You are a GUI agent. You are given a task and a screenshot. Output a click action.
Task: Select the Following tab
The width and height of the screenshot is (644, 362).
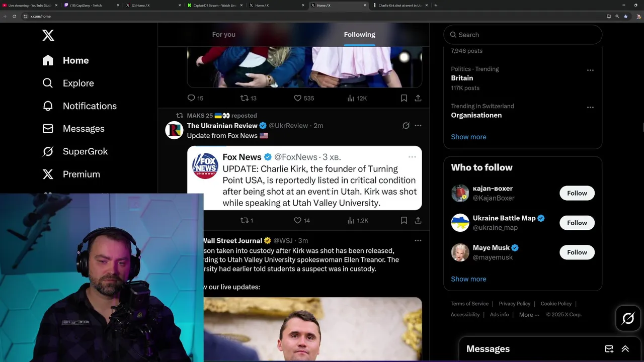tap(360, 35)
